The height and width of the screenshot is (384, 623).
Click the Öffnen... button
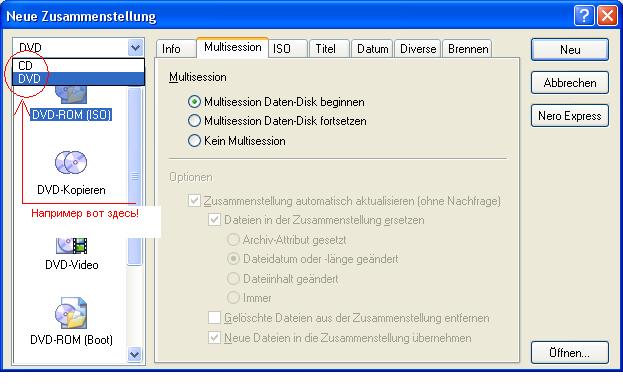570,353
